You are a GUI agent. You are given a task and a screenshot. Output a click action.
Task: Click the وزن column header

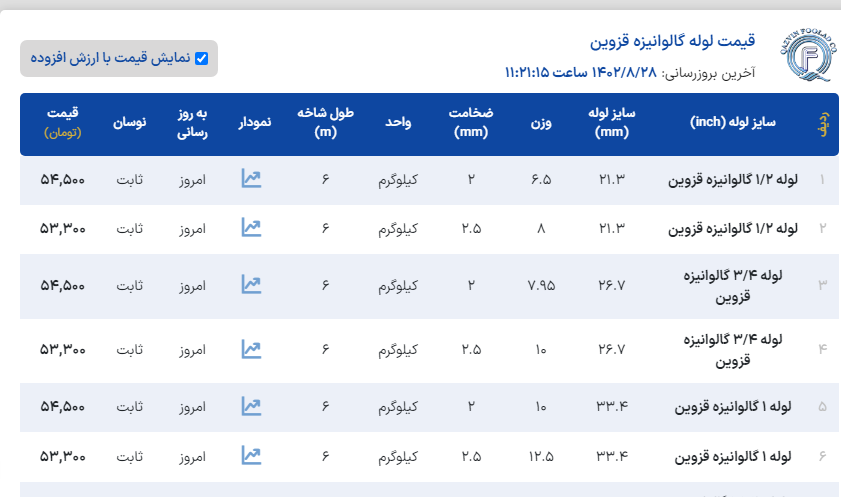point(541,122)
